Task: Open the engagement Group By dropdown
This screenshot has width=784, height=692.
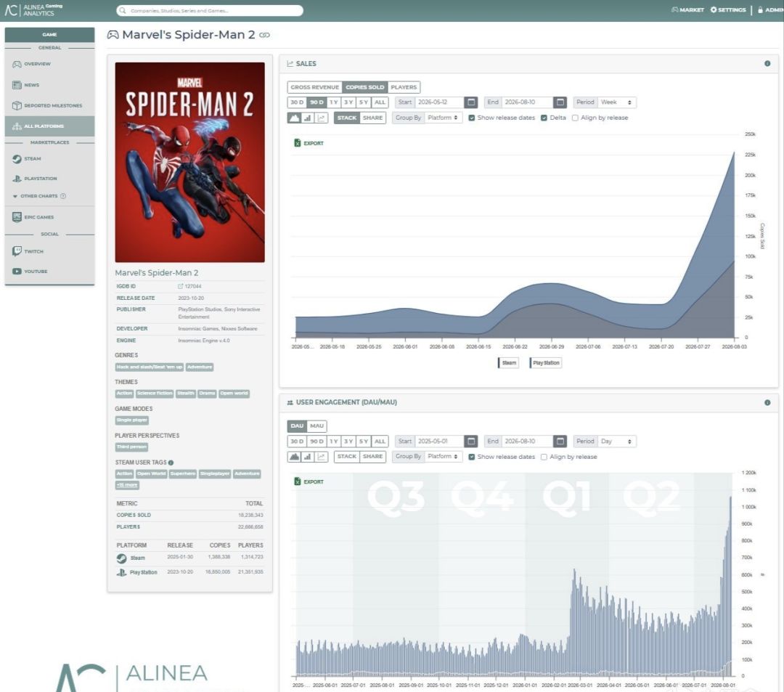Action: pyautogui.click(x=443, y=457)
